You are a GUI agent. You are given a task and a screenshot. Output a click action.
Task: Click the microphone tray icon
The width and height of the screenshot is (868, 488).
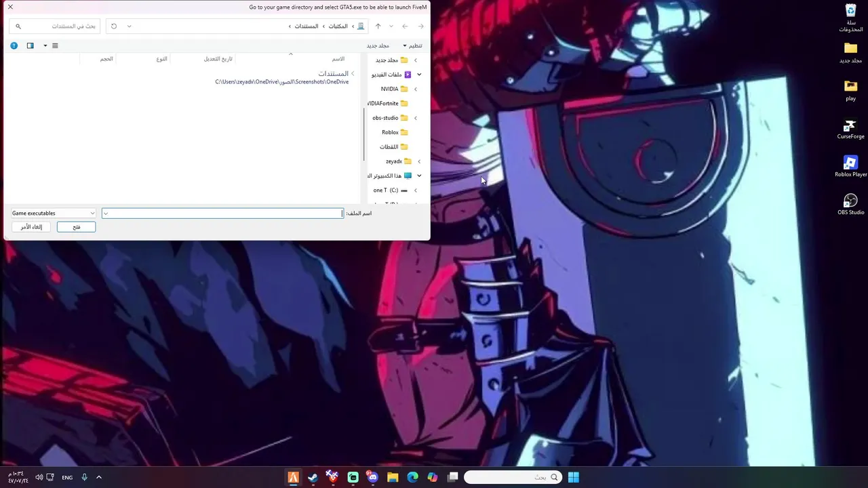click(84, 477)
